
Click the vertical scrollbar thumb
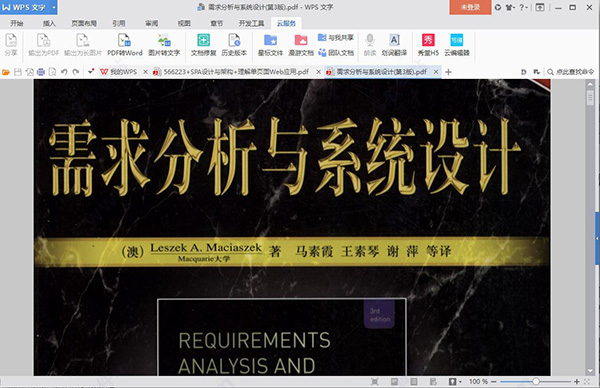click(x=590, y=98)
